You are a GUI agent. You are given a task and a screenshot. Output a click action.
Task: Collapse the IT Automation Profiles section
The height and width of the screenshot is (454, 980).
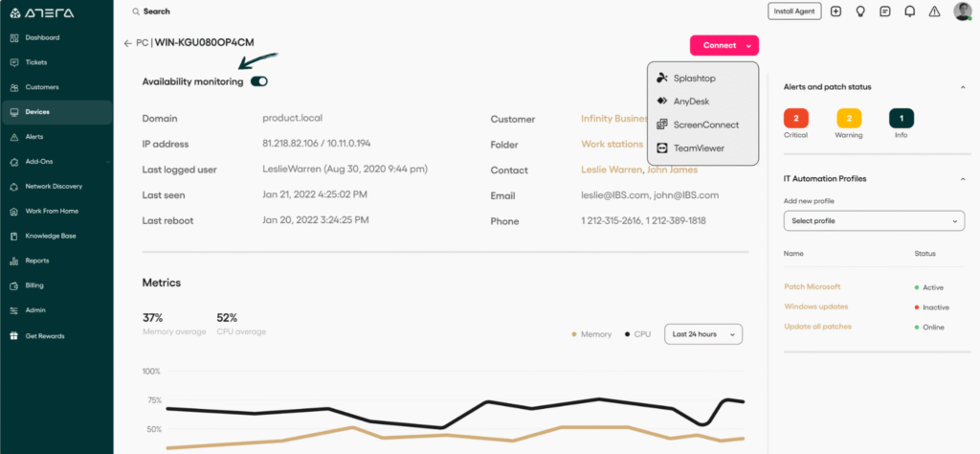pos(961,179)
